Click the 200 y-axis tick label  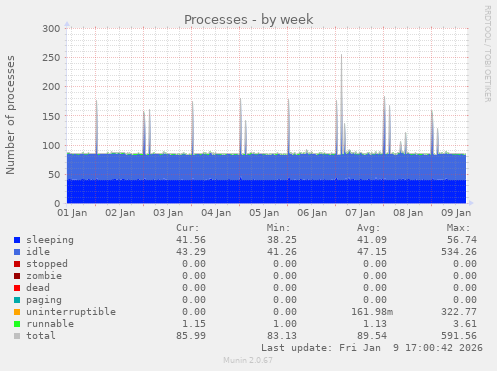(x=51, y=87)
